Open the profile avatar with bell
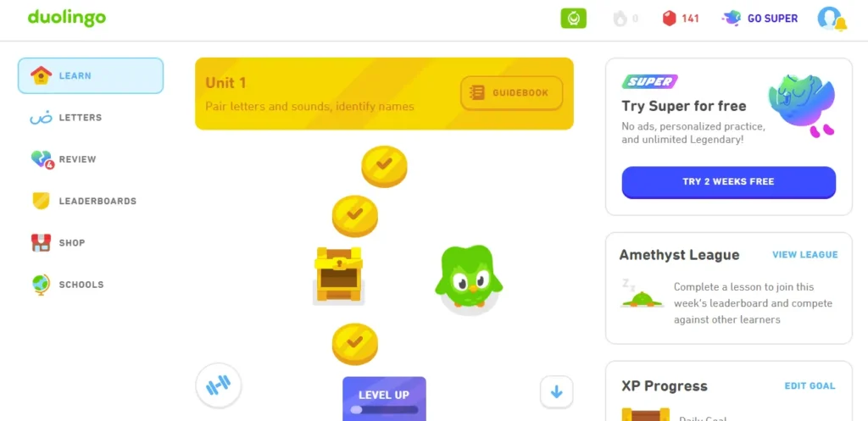This screenshot has width=868, height=421. [x=832, y=19]
